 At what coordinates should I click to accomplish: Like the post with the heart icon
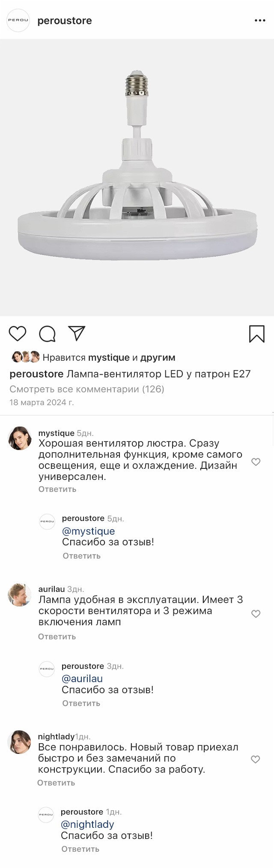[x=18, y=333]
